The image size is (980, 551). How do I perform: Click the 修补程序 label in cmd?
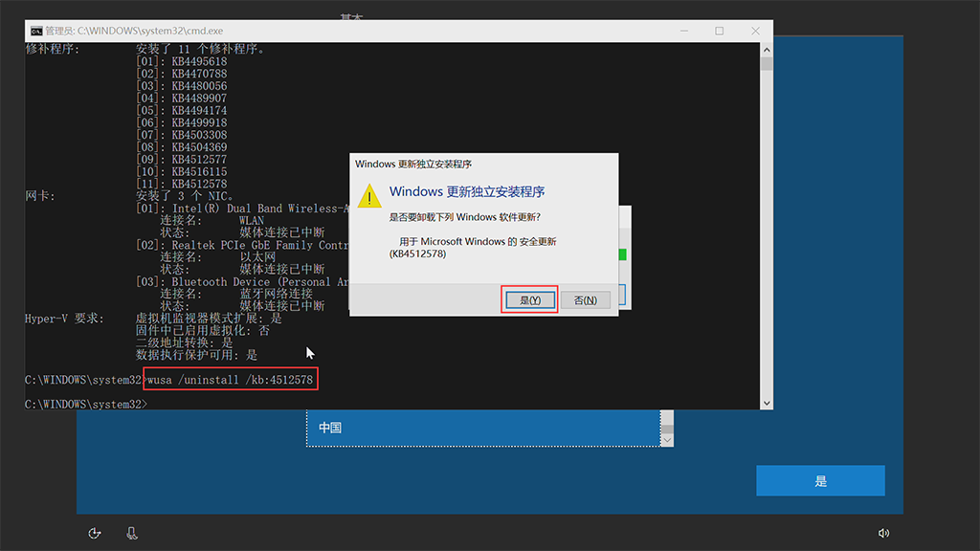[53, 49]
